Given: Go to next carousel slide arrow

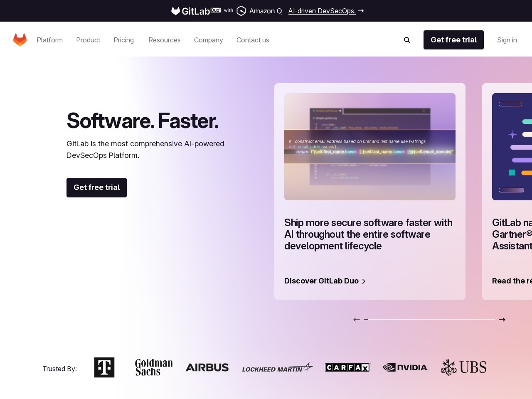Looking at the screenshot, I should (502, 320).
